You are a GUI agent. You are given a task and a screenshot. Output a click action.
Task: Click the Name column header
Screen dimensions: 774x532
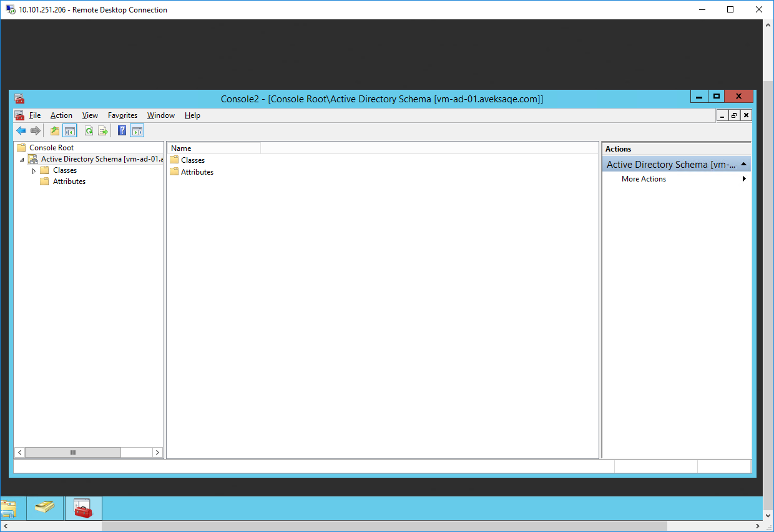pos(213,148)
